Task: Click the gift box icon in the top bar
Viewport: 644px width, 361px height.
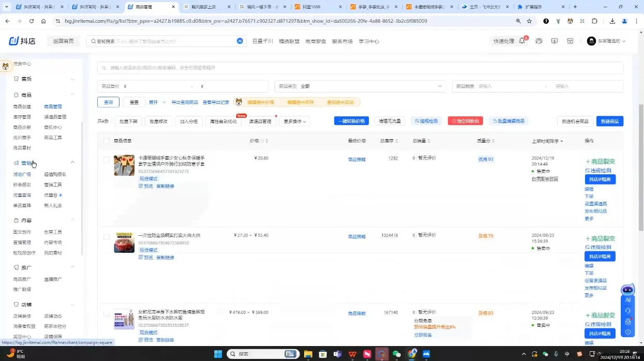Action: (x=570, y=41)
